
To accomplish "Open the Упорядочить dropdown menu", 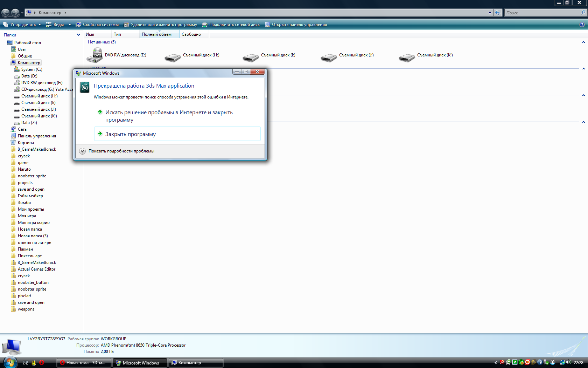I will tap(22, 25).
